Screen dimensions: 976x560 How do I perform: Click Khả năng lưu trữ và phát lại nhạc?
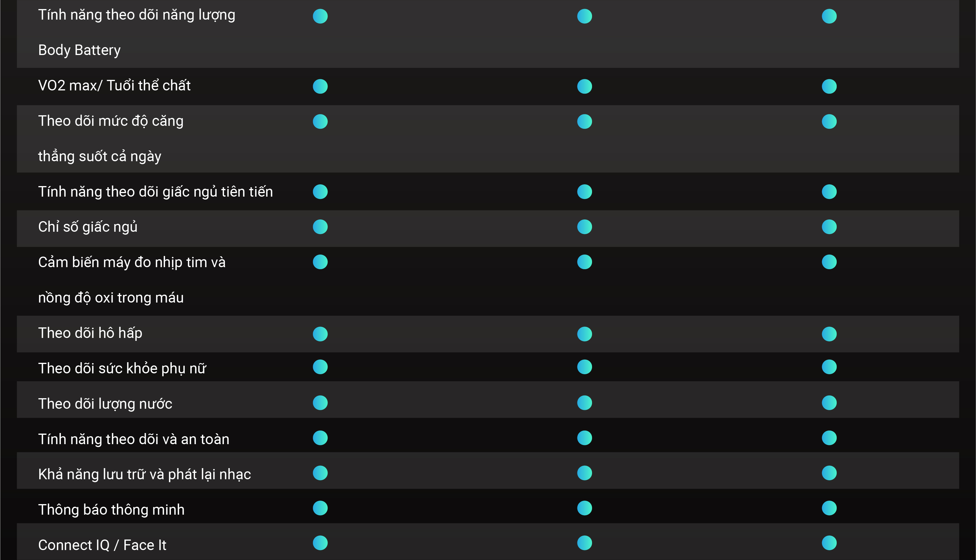coord(144,474)
